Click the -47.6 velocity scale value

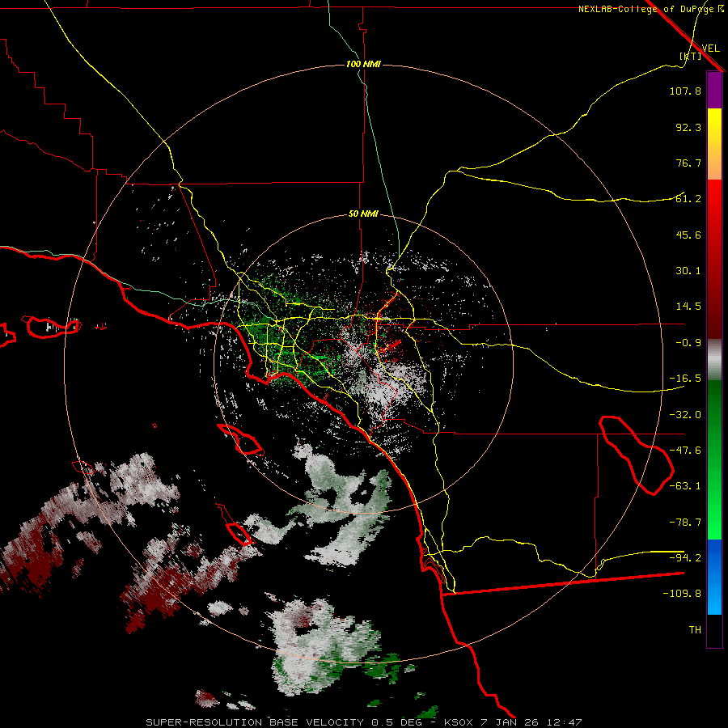click(685, 451)
